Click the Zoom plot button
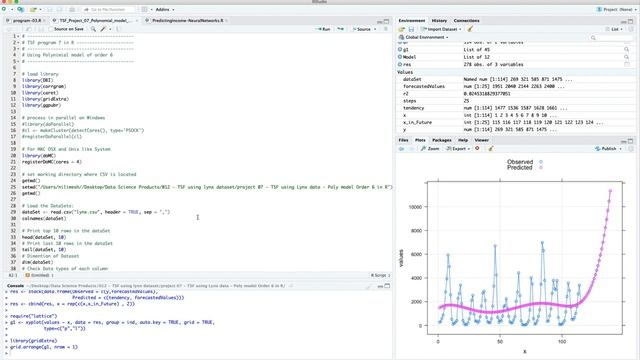 pos(430,149)
